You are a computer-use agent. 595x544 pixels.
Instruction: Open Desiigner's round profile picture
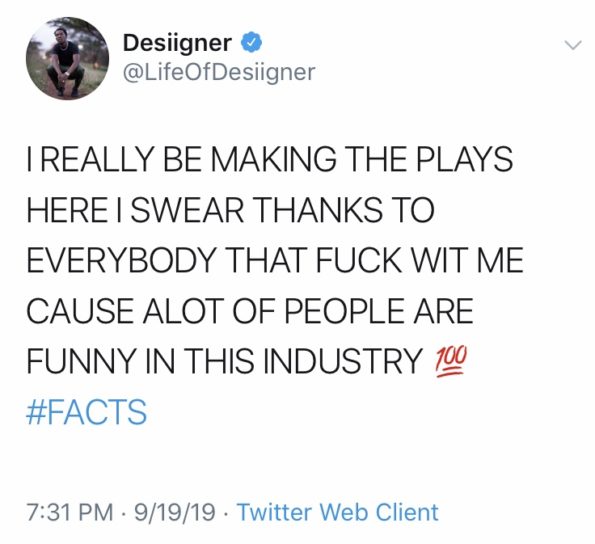[67, 58]
